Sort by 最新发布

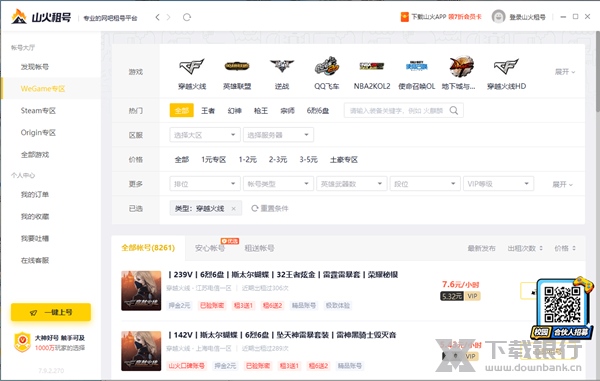pos(481,248)
